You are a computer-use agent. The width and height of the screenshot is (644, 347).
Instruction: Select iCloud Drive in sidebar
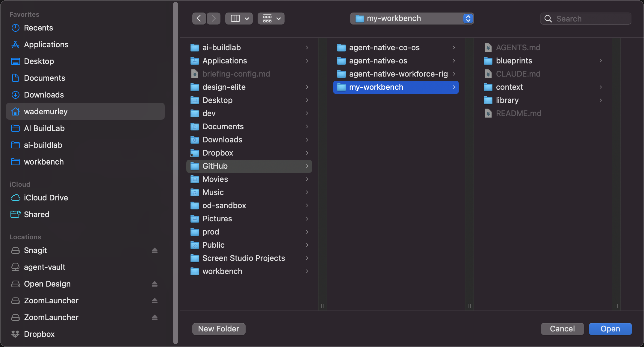85,198
